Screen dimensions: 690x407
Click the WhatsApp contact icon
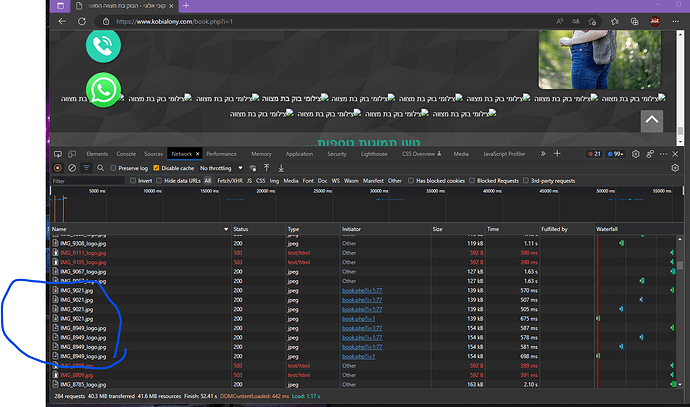pos(103,90)
